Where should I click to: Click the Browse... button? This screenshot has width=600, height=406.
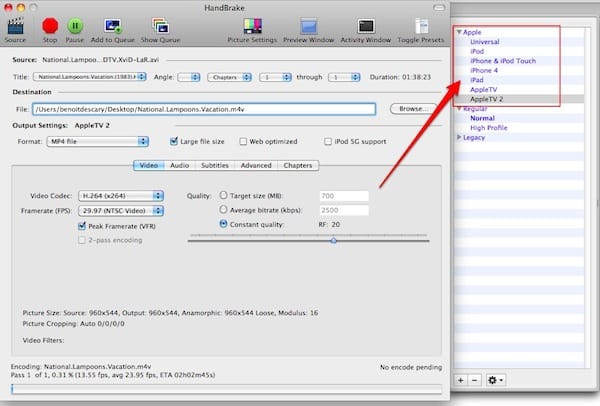tap(414, 108)
